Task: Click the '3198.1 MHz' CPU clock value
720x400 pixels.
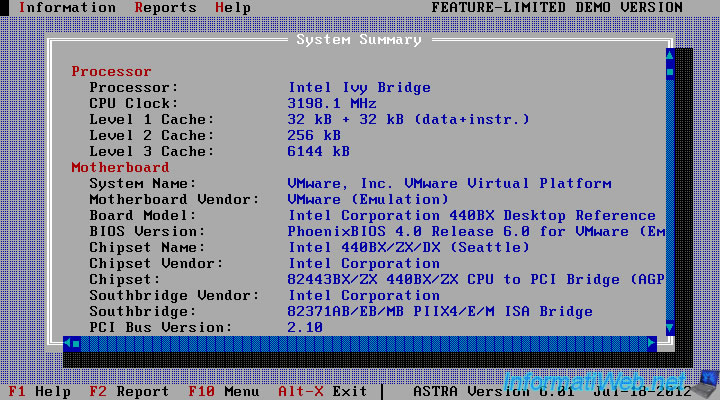Action: 332,104
